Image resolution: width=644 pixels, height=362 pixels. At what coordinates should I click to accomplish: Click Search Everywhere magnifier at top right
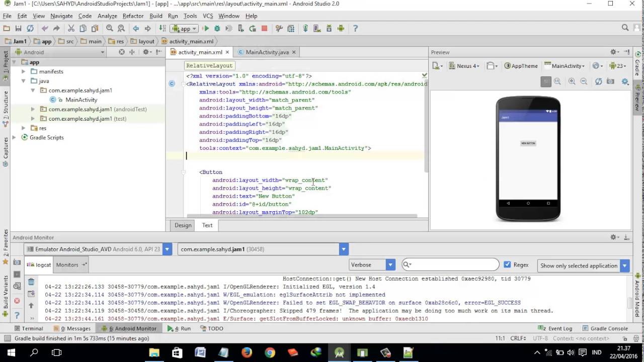(x=625, y=28)
